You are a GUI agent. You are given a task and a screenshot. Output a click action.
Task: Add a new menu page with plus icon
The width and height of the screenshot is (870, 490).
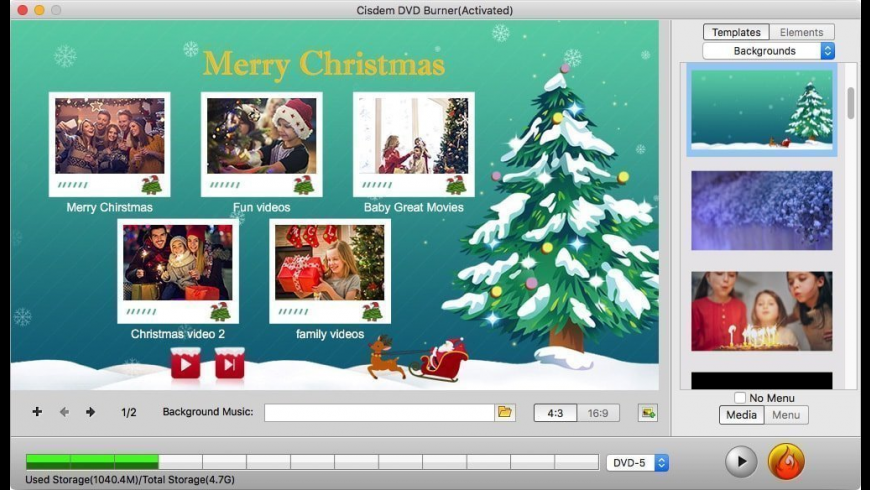(37, 412)
